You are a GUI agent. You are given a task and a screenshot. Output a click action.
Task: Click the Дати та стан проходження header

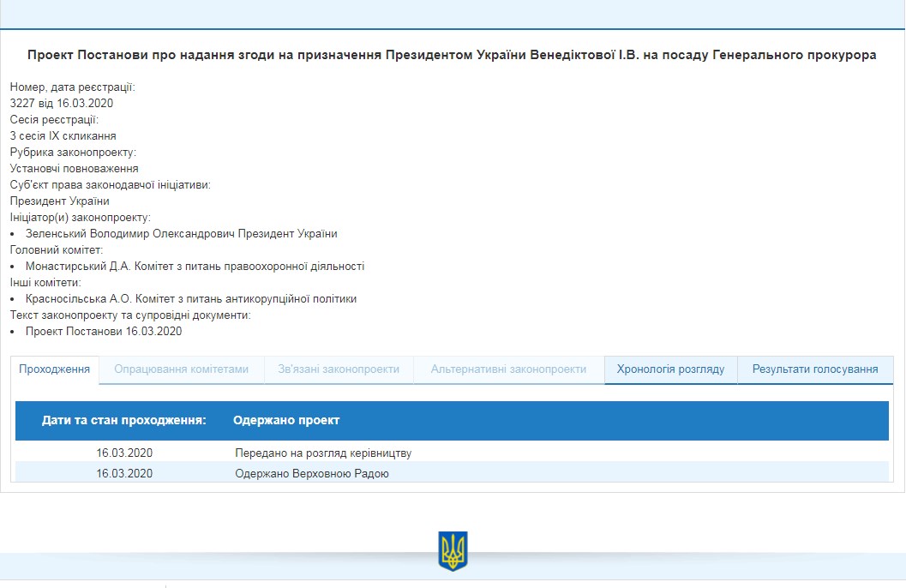(123, 421)
